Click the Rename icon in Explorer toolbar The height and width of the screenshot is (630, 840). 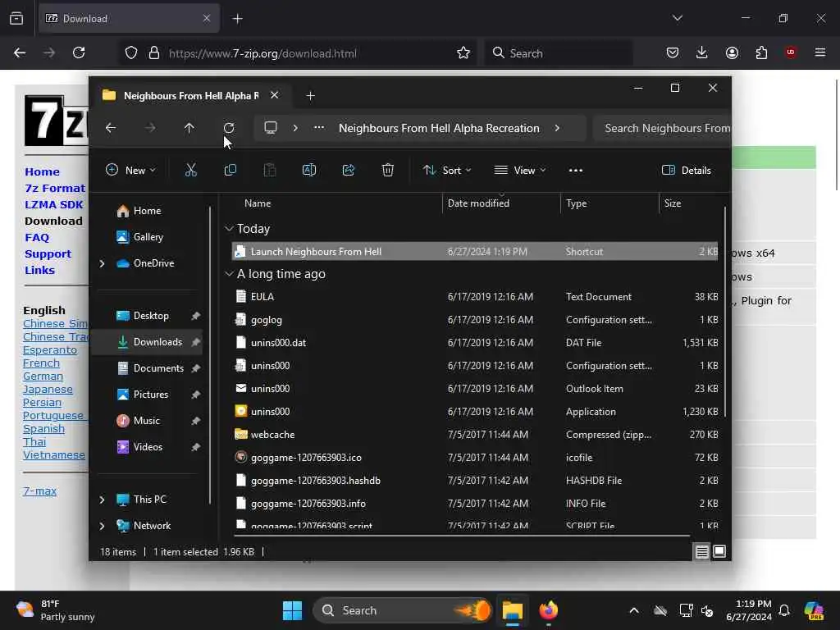[309, 171]
